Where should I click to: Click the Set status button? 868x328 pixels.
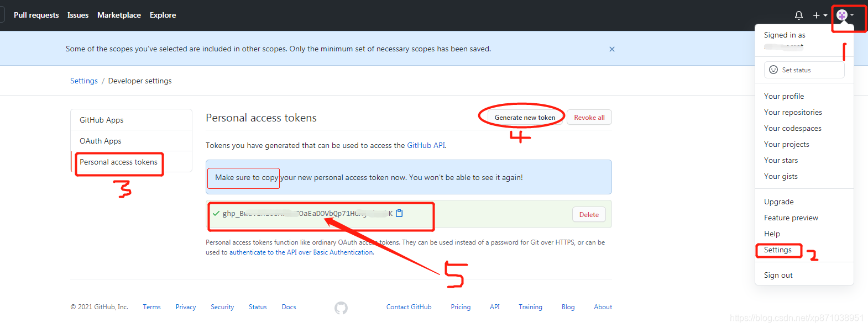804,70
